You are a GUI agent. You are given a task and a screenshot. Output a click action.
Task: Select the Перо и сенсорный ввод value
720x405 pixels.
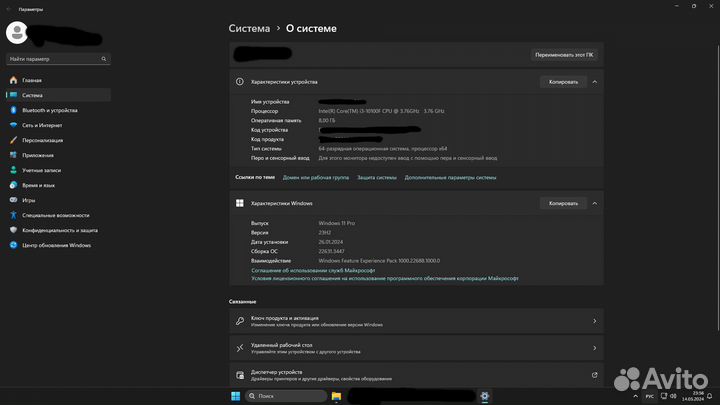click(x=408, y=158)
